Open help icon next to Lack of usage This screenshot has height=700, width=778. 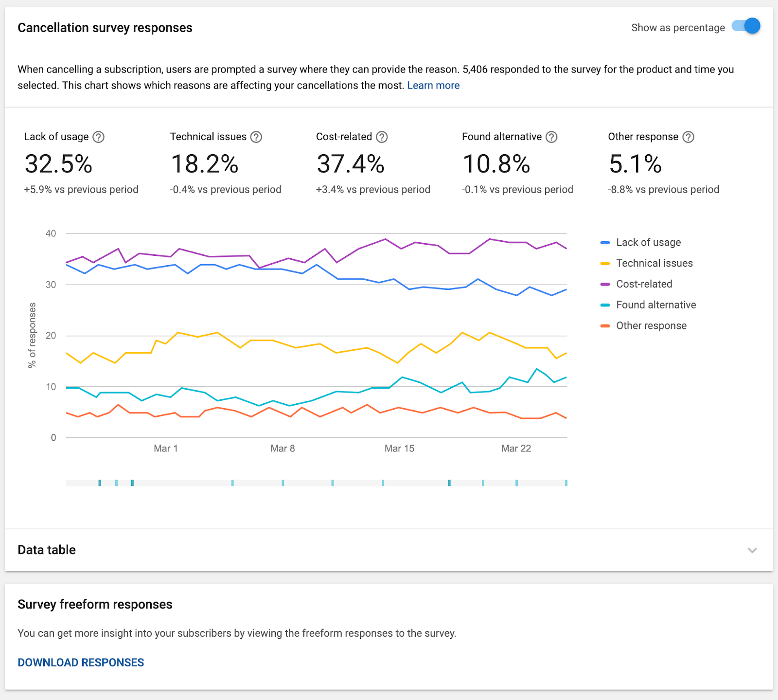click(x=98, y=137)
